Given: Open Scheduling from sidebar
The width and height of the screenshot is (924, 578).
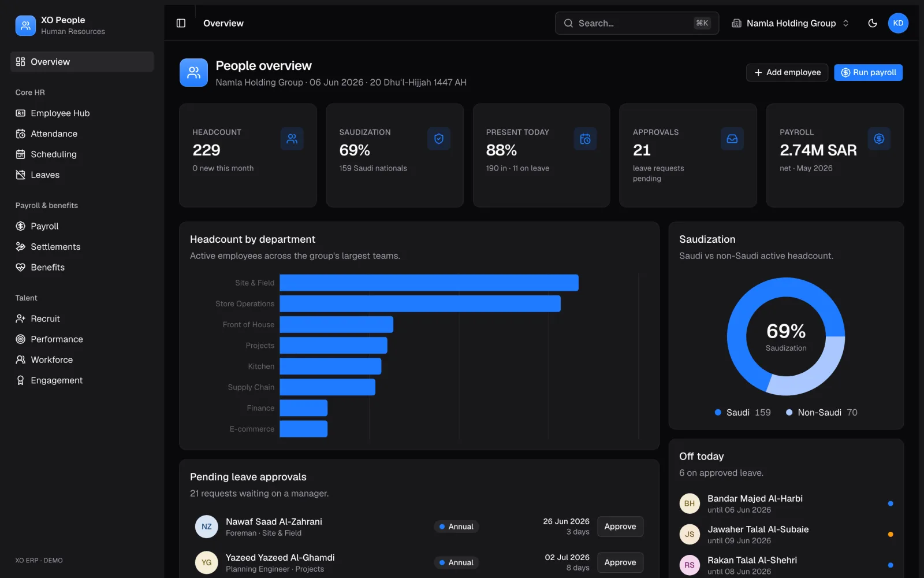Looking at the screenshot, I should (x=82, y=154).
